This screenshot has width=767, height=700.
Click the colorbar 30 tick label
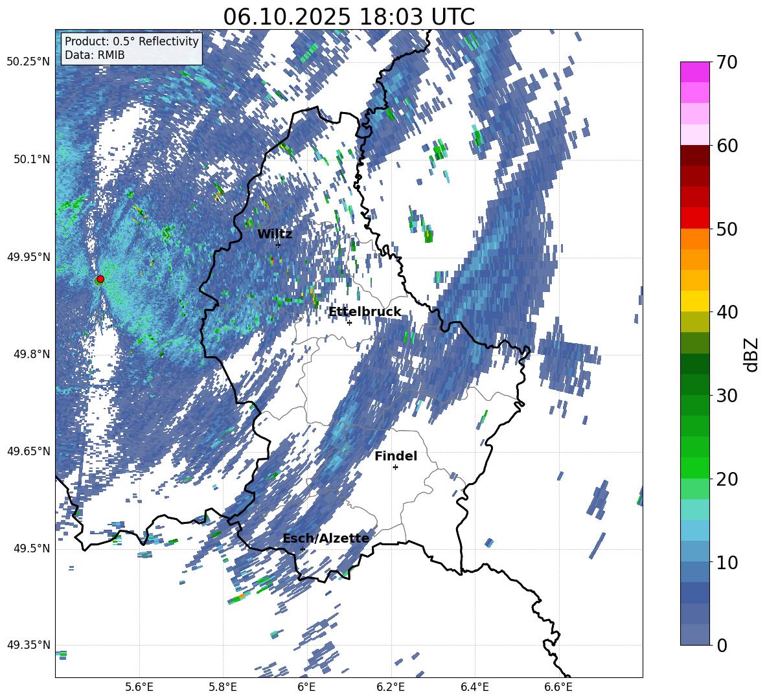tap(727, 396)
